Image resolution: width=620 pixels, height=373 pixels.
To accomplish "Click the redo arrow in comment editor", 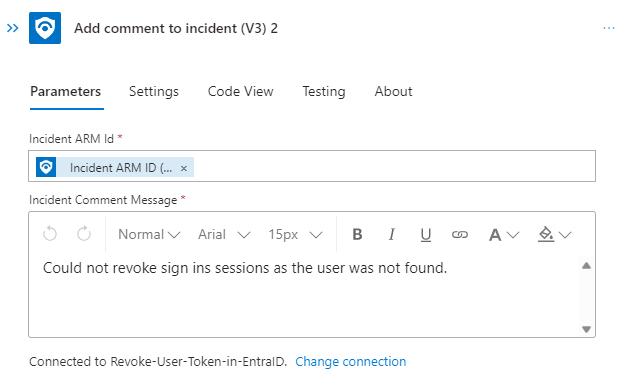I will 84,234.
